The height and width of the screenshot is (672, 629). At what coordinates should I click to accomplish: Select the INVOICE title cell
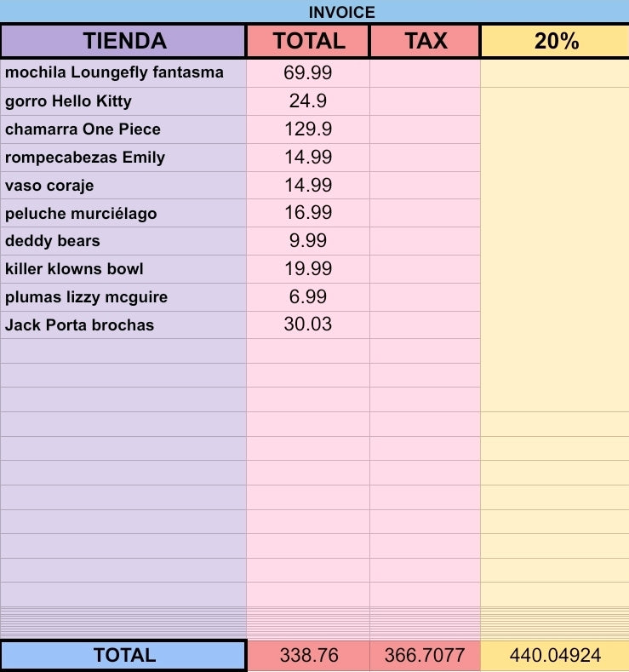pos(314,12)
